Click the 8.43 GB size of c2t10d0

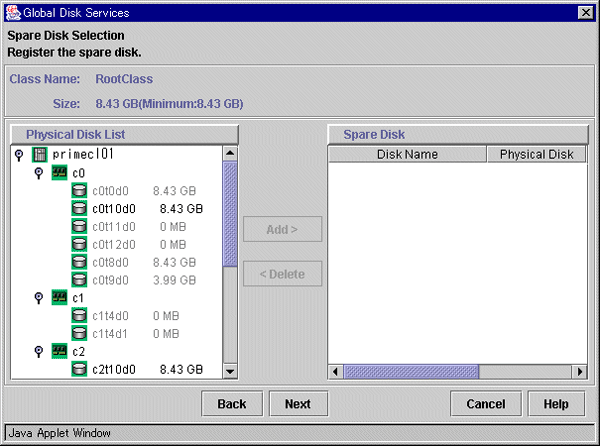(x=181, y=369)
